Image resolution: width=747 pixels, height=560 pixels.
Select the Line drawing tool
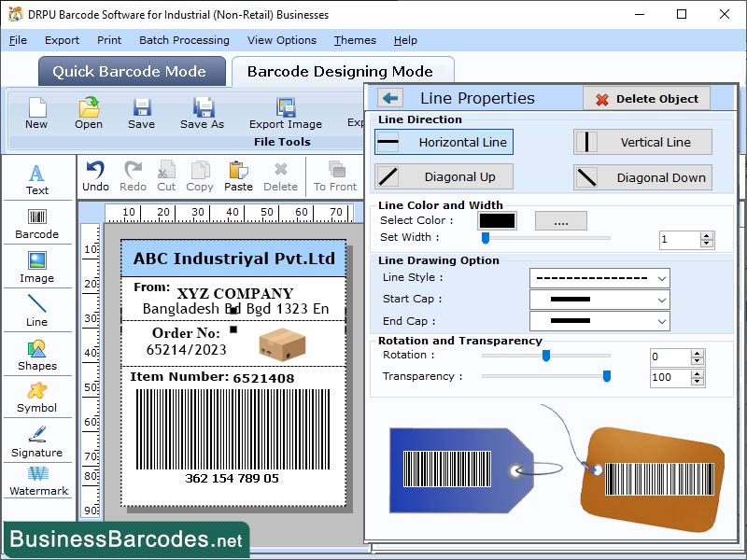coord(37,311)
